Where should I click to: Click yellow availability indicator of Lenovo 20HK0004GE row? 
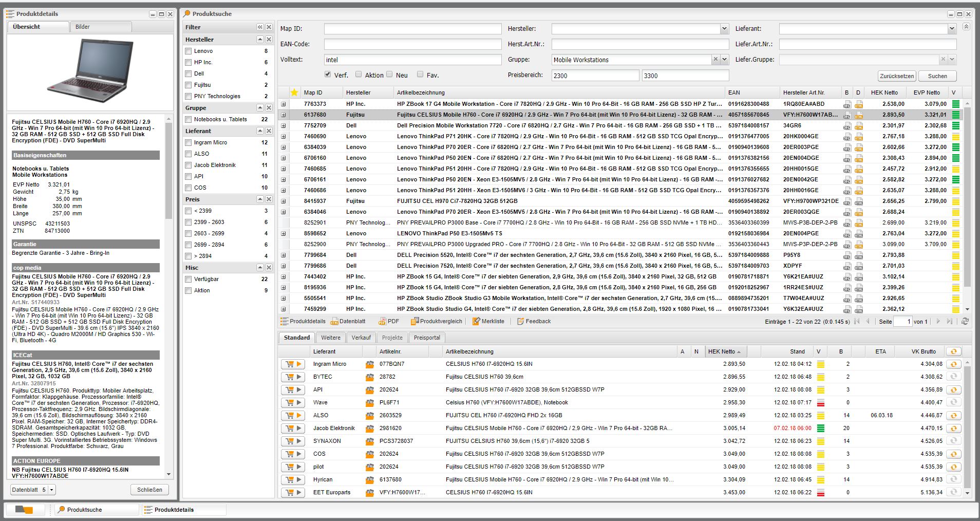(956, 137)
